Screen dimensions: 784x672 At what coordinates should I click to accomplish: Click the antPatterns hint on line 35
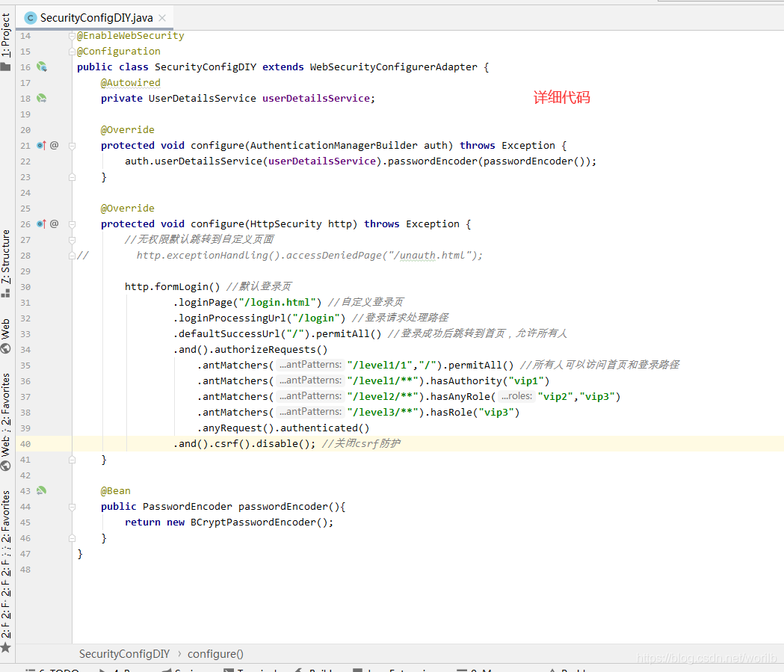tap(310, 365)
